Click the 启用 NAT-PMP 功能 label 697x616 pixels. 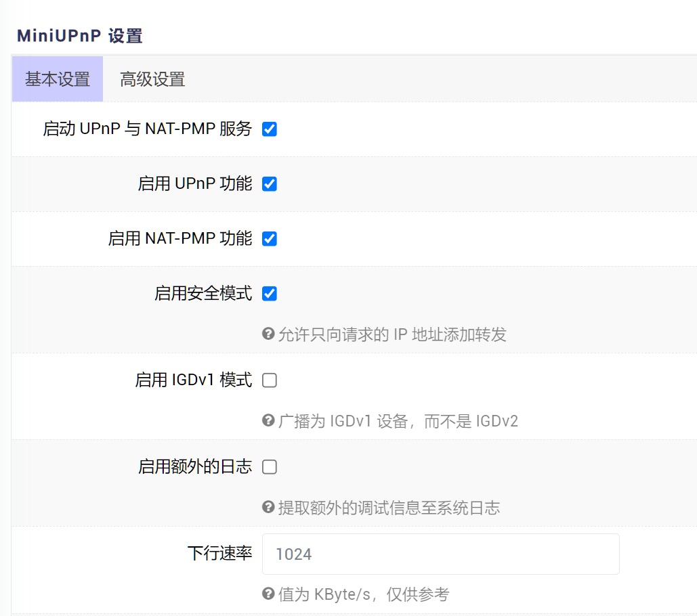pos(180,238)
